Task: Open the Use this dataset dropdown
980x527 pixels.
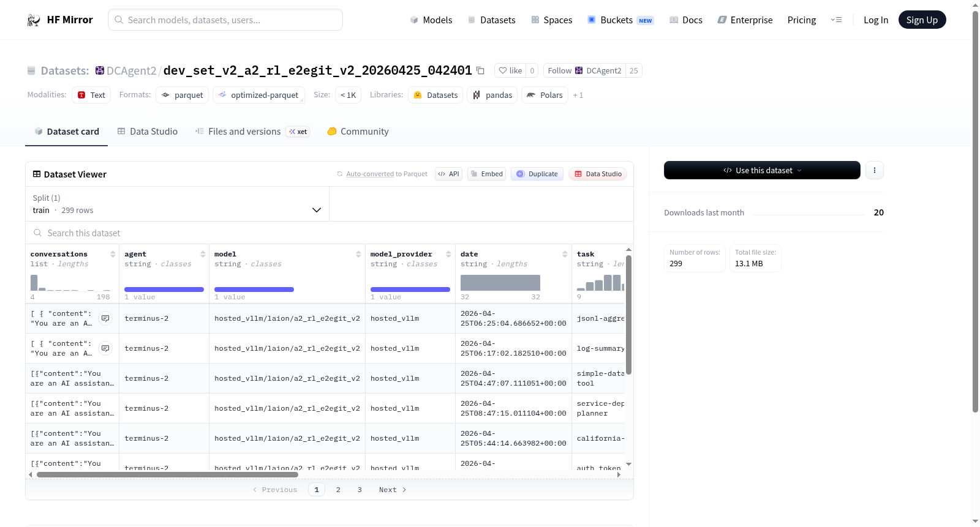Action: coord(762,170)
